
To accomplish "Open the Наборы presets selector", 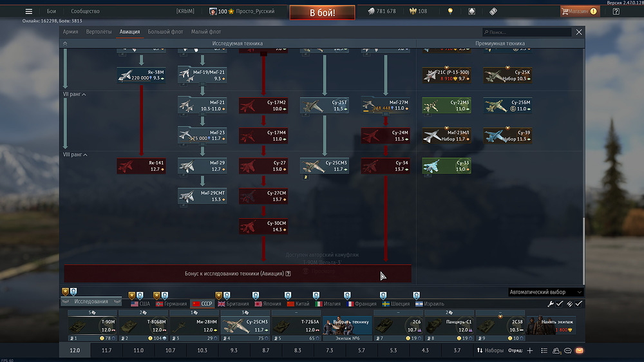I will click(490, 350).
